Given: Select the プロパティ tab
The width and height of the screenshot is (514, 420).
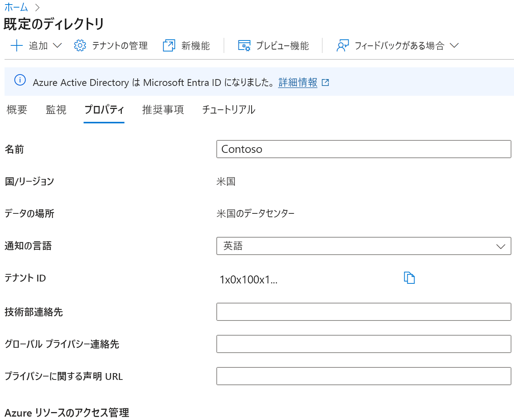Looking at the screenshot, I should coord(104,110).
